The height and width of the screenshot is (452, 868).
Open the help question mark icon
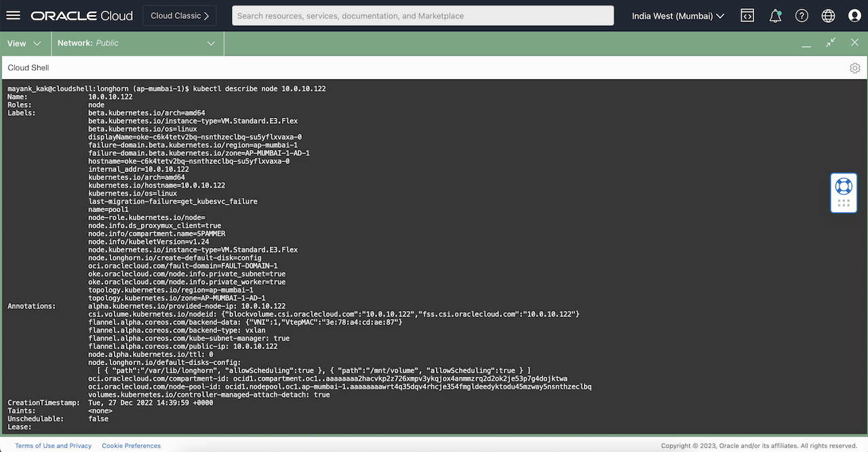802,16
